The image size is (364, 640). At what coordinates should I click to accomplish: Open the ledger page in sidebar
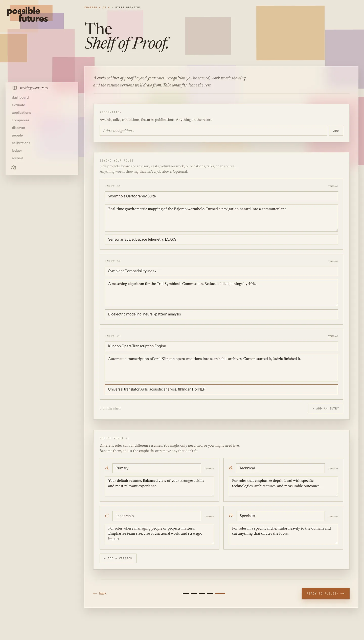click(17, 150)
